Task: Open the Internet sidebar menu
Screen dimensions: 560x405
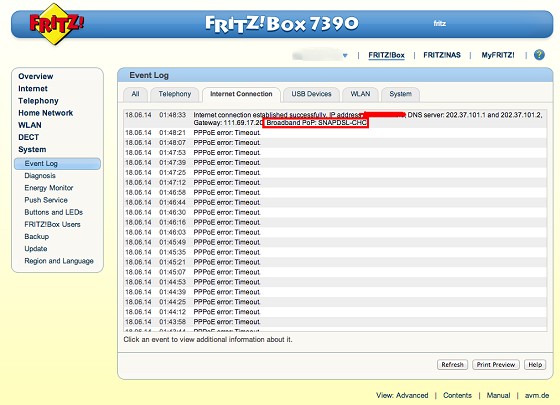Action: (33, 89)
